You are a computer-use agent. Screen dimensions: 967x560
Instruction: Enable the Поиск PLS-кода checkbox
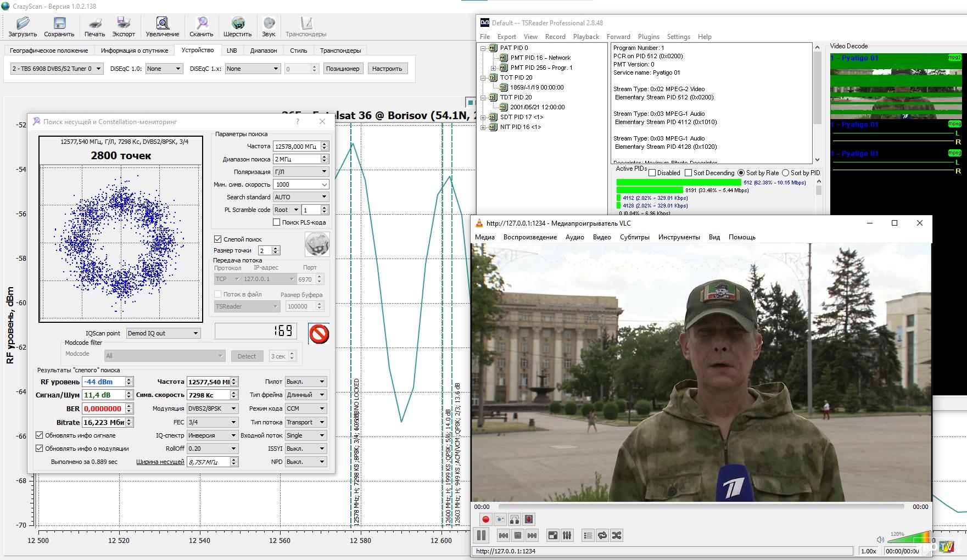click(x=277, y=222)
